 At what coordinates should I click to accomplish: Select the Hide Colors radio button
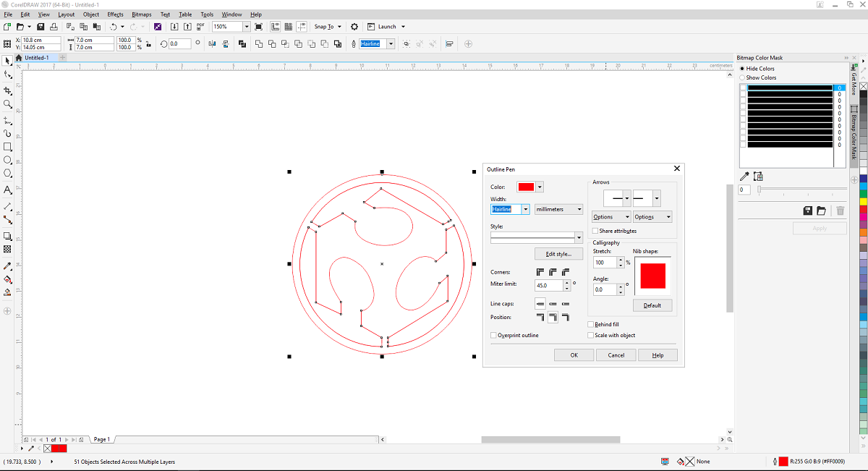point(742,69)
